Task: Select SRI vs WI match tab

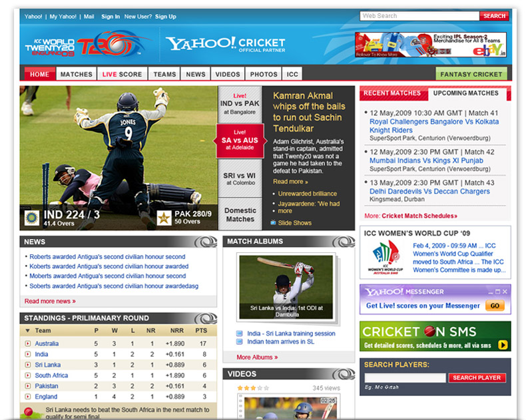Action: coord(240,178)
